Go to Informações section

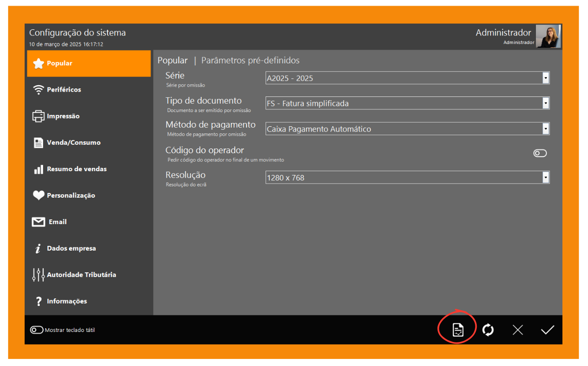coord(67,301)
